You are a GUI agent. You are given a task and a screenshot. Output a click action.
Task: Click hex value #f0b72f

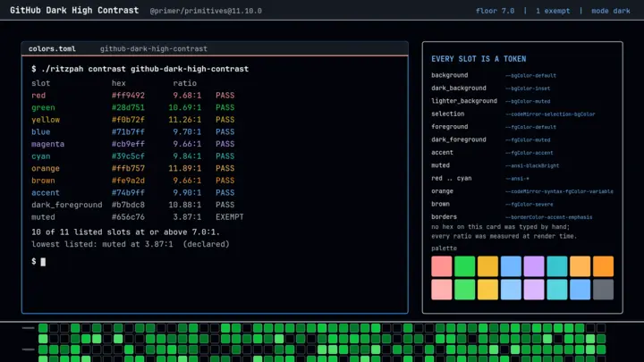[128, 120]
